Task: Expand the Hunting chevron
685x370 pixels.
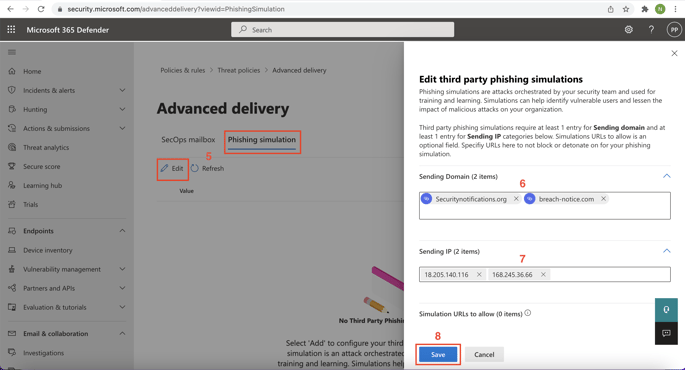Action: click(122, 109)
